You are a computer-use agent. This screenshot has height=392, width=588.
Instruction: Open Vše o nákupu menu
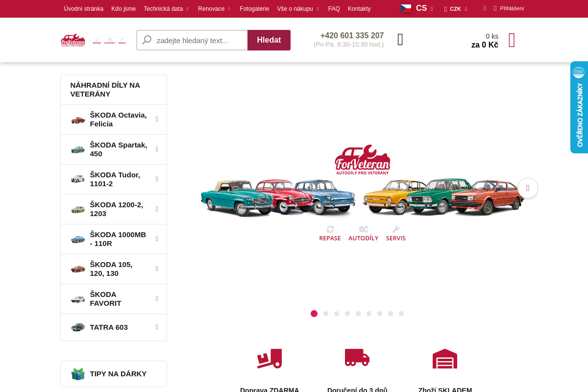[x=298, y=9]
